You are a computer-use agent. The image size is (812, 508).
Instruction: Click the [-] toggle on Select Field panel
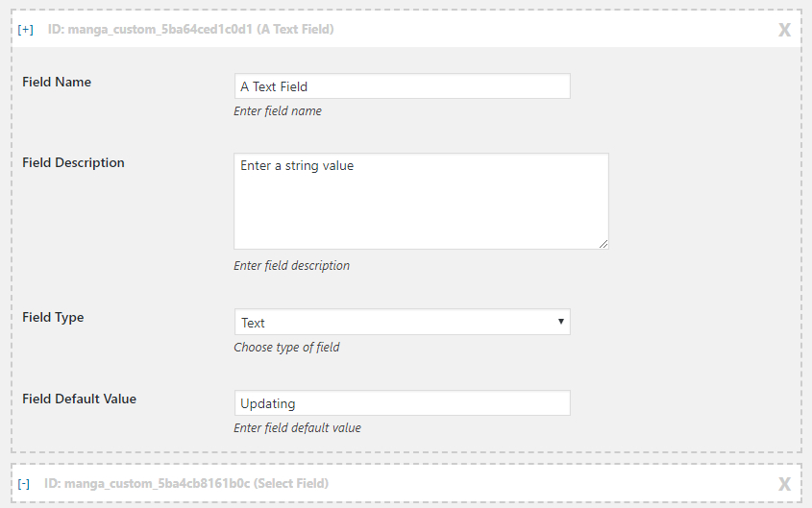pyautogui.click(x=24, y=484)
